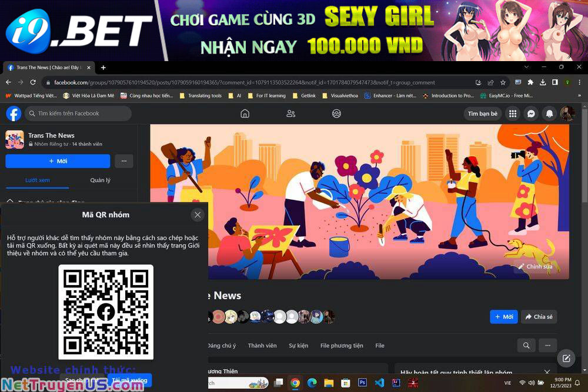Click the new message compose icon
This screenshot has width=588, height=392.
[566, 358]
